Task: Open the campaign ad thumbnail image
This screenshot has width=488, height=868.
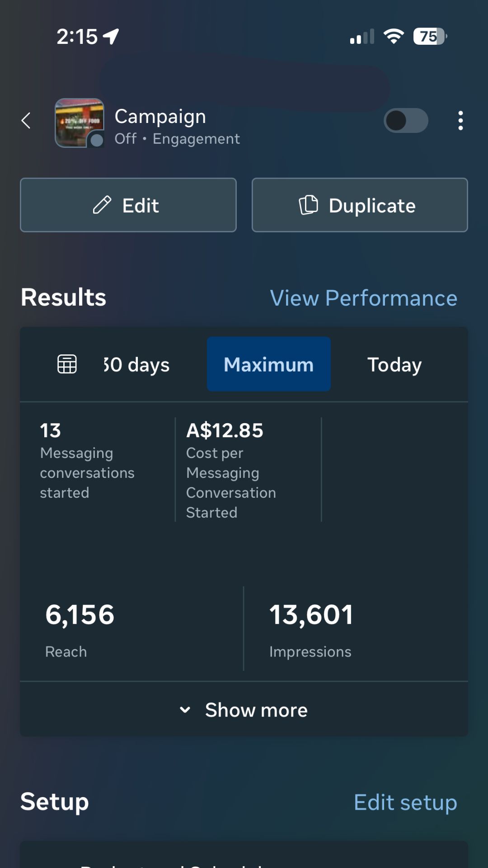Action: pos(80,123)
